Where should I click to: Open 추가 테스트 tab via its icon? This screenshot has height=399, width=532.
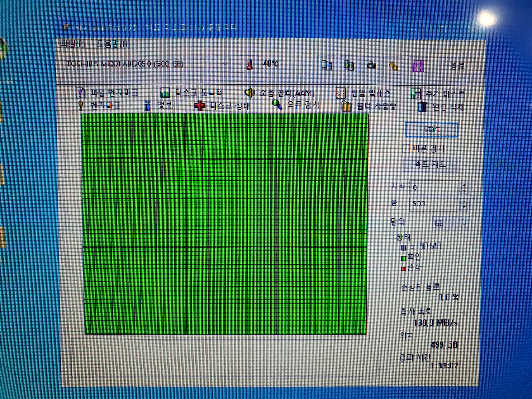[x=416, y=94]
